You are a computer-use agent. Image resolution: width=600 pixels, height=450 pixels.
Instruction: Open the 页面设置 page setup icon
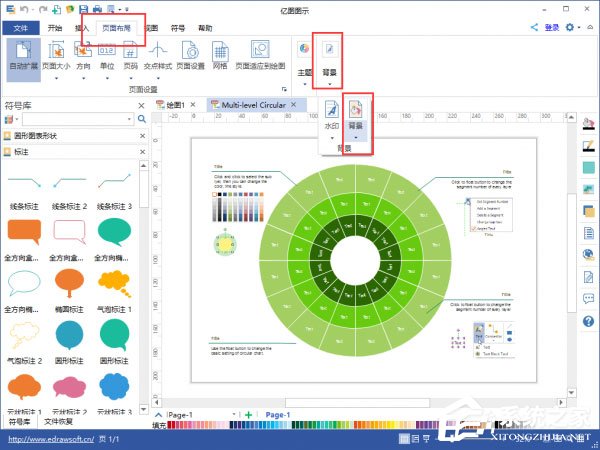pos(190,51)
